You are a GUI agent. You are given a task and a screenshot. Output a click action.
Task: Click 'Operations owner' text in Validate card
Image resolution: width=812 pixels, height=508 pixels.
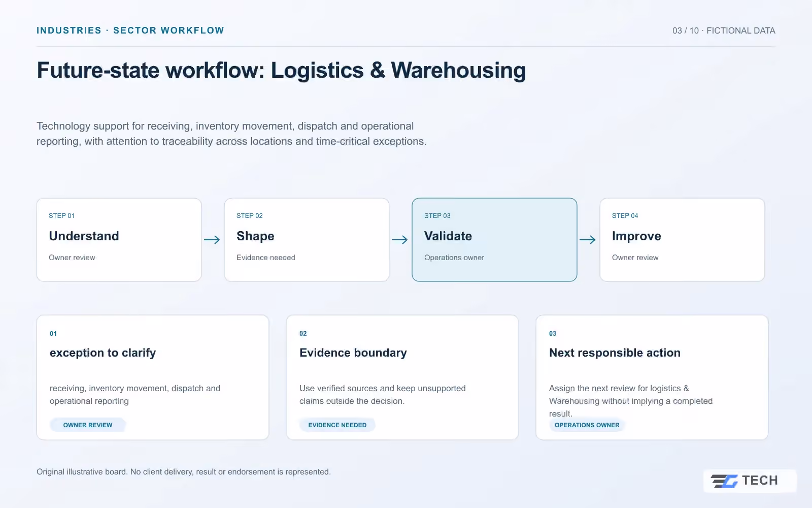(454, 258)
